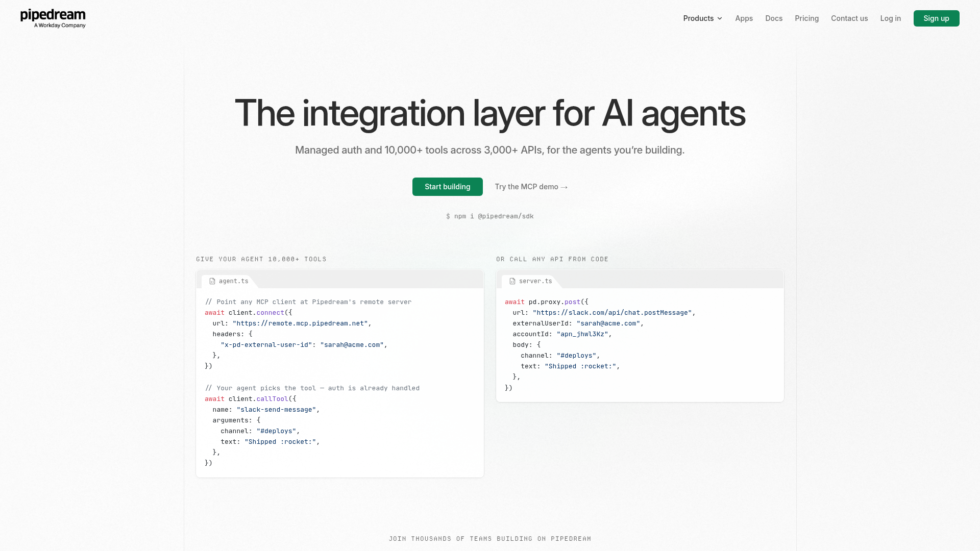Select the agent.ts file tab
The image size is (980, 551).
point(229,281)
